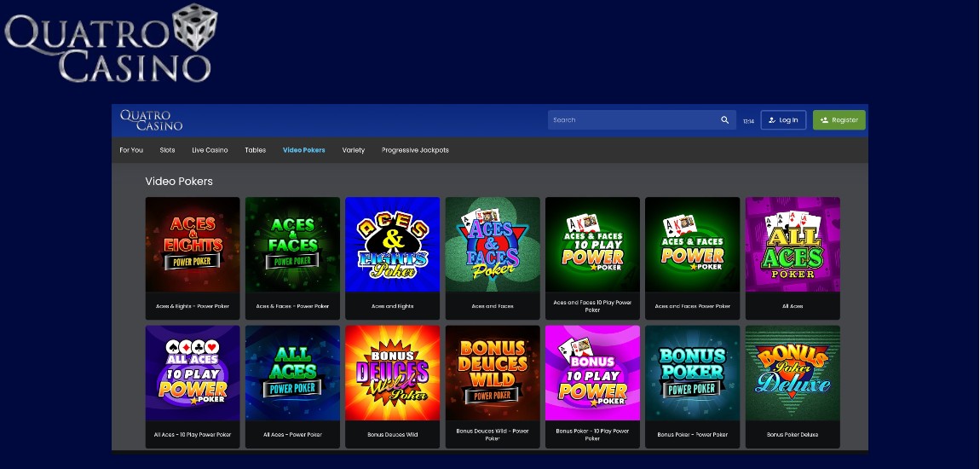
Task: Open green Aces & Faces Power Poker star thumbnail
Action: 693,245
